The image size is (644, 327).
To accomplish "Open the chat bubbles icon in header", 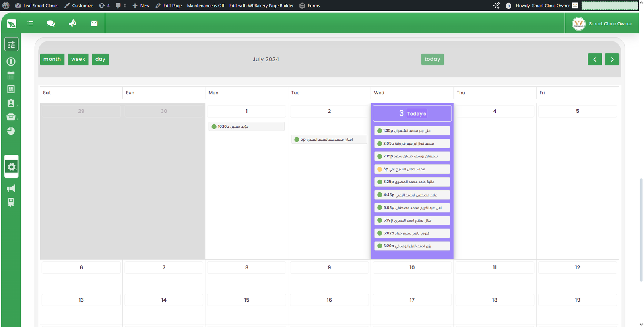I will [51, 23].
